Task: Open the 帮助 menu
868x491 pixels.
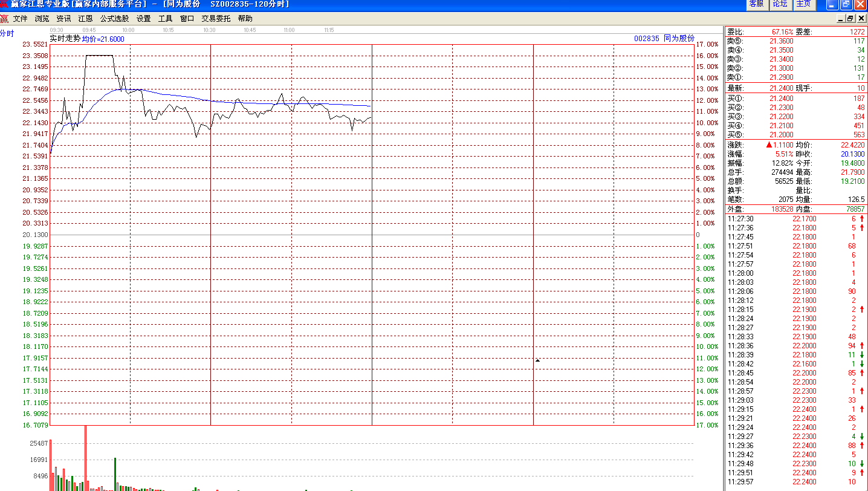Action: [x=245, y=19]
